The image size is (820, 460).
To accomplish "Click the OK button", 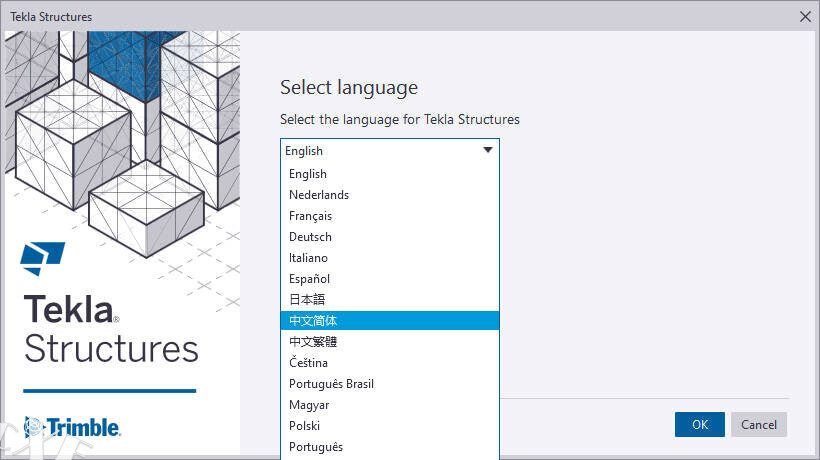I will tap(699, 424).
